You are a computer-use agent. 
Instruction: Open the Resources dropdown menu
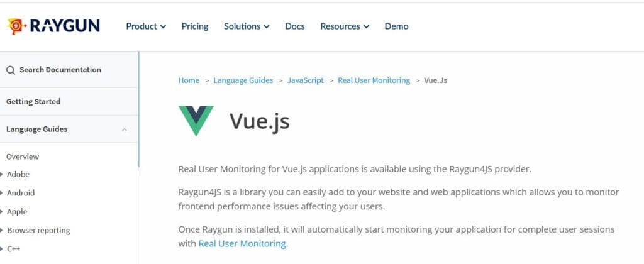pyautogui.click(x=345, y=26)
